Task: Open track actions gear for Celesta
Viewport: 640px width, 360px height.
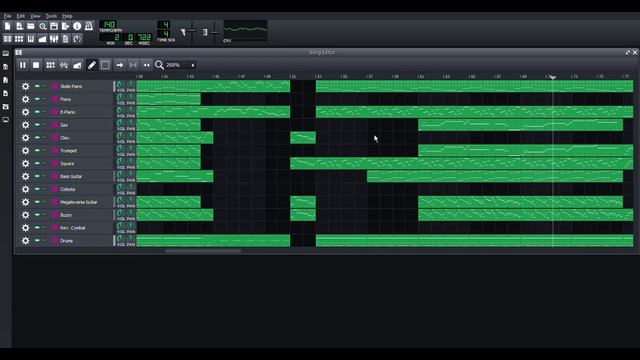Action: click(x=25, y=189)
